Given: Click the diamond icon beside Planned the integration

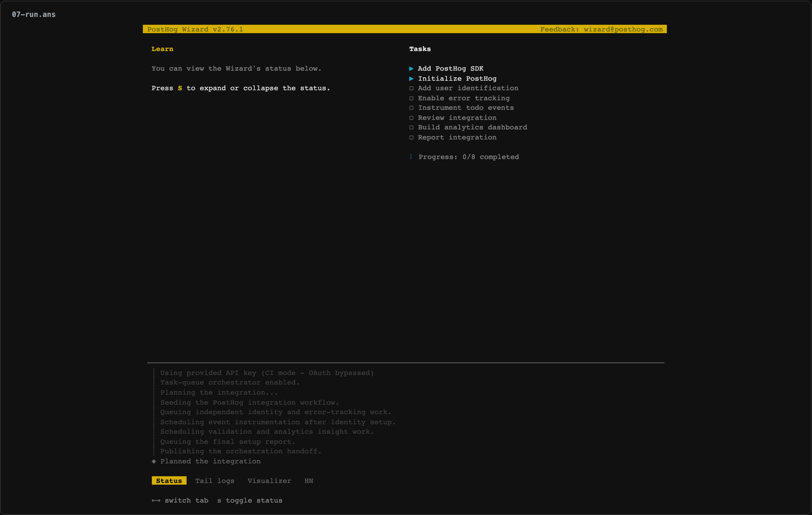Looking at the screenshot, I should (154, 461).
